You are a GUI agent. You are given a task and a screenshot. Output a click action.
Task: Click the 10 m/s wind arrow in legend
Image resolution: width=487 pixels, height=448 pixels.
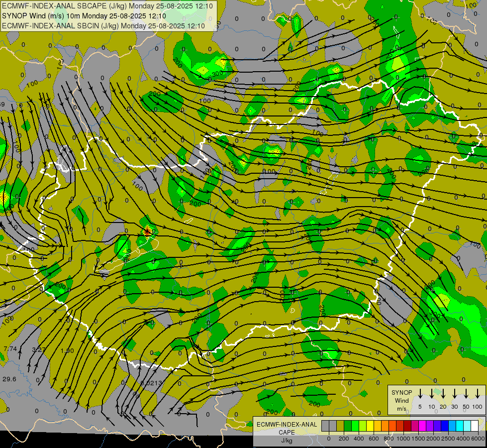pyautogui.click(x=432, y=393)
